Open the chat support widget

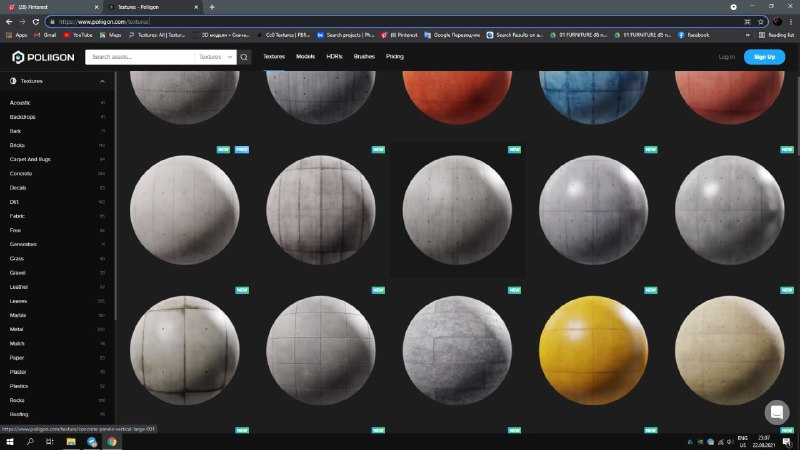pyautogui.click(x=777, y=412)
